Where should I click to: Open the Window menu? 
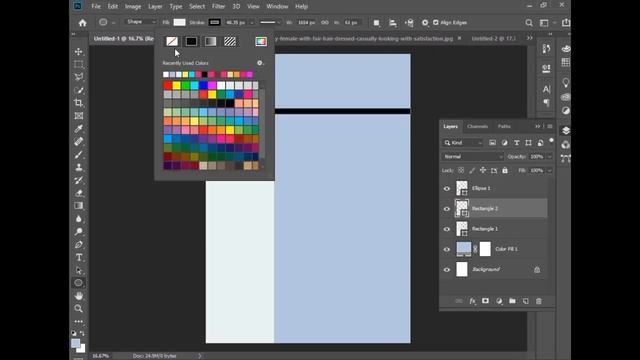pyautogui.click(x=277, y=7)
